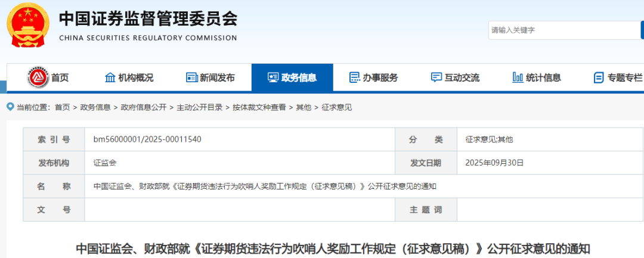Follow the 主动公开目录 breadcrumb link
Screen dimensions: 644x258
[x=199, y=107]
